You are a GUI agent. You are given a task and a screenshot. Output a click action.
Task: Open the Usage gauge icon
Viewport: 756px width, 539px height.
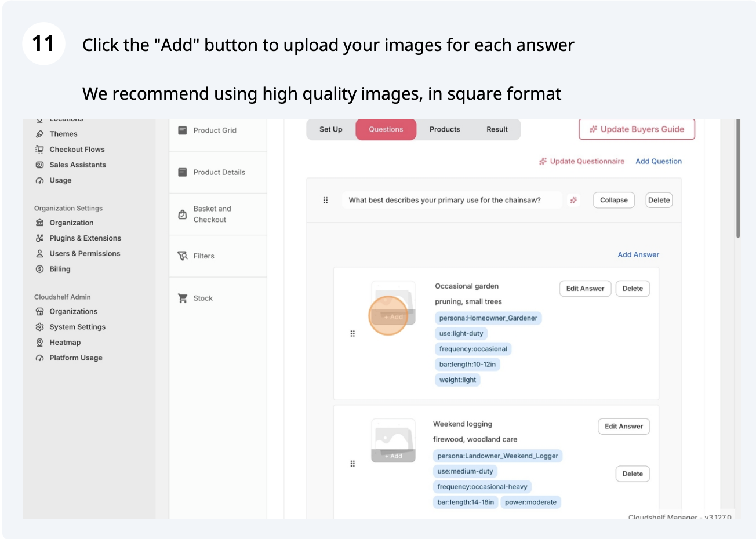39,180
